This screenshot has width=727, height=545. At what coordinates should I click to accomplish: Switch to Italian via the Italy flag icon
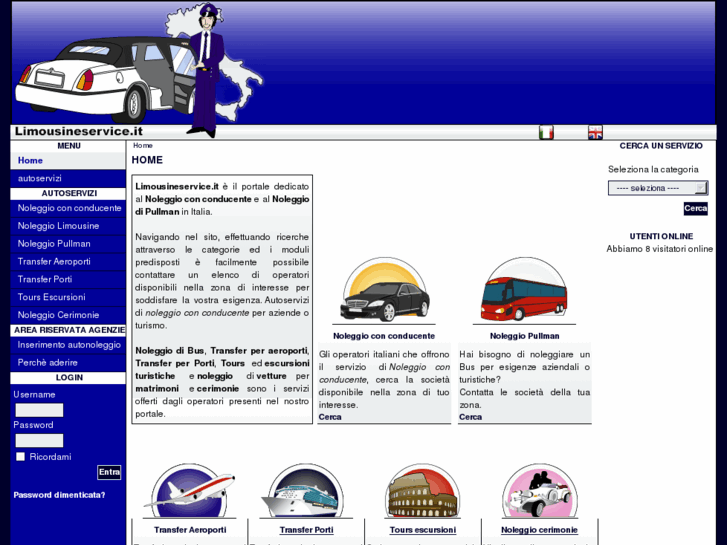pyautogui.click(x=546, y=133)
